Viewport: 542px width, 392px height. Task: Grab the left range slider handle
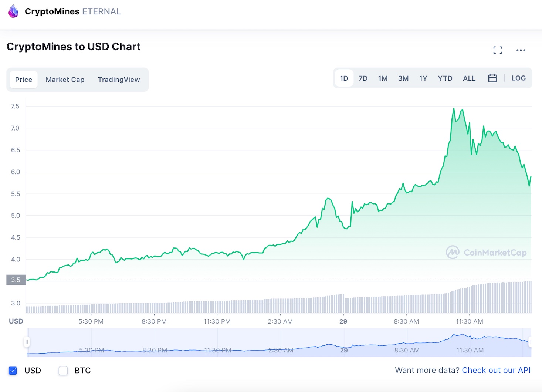(27, 342)
